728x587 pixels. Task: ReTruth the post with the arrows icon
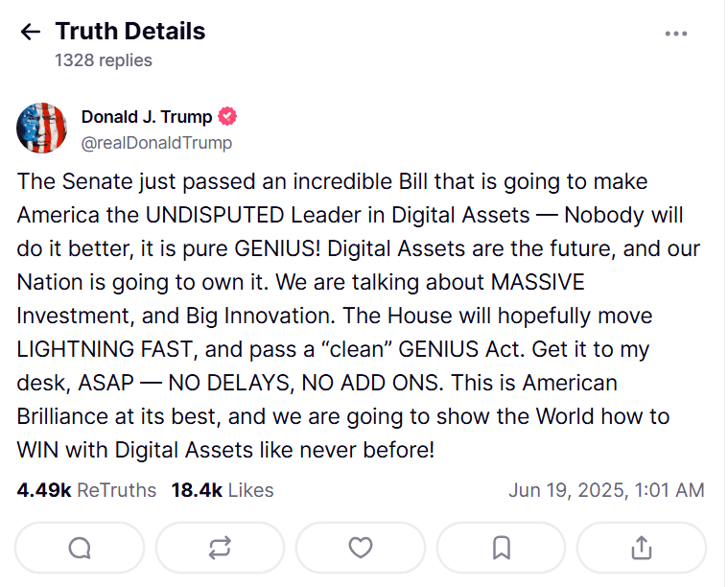click(220, 548)
